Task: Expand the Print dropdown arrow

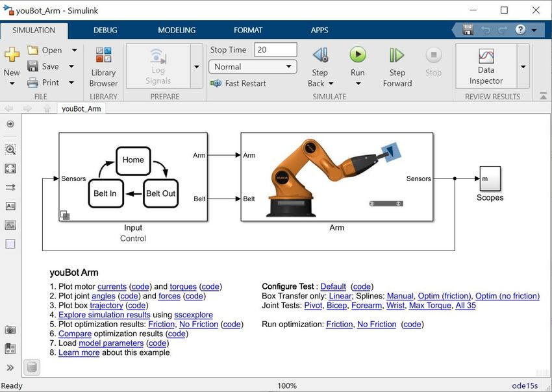Action: click(x=71, y=82)
